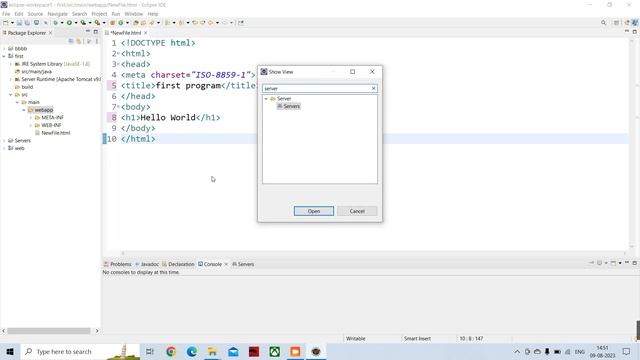The image size is (640, 360).
Task: Minimize the Package Explorer panel
Action: tap(87, 32)
